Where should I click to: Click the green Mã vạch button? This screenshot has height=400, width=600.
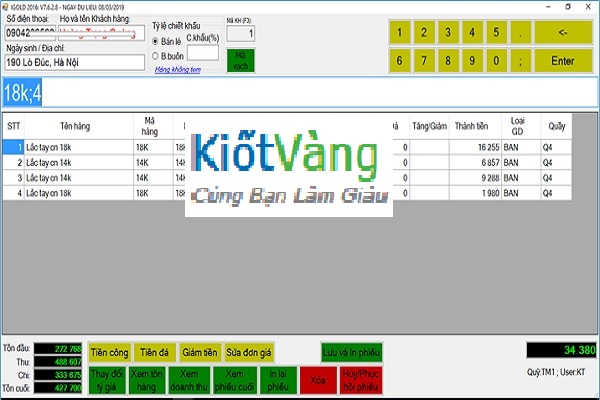tap(240, 60)
